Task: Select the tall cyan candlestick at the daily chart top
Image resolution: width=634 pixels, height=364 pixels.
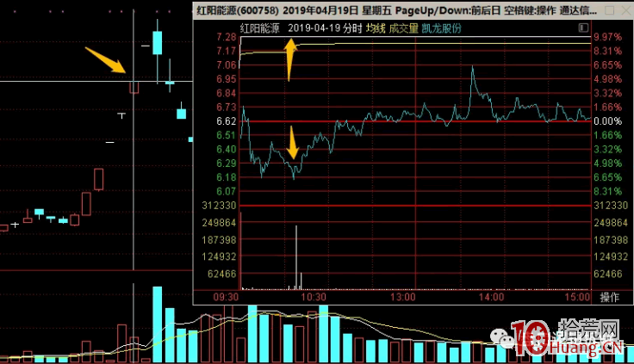Action: click(158, 42)
